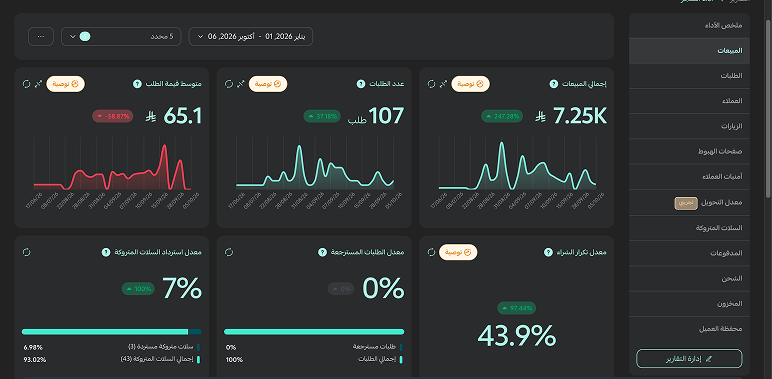Image resolution: width=772 pixels, height=379 pixels.
Task: Expand the إجمالي المبيعات chart to fullscreen
Action: point(443,84)
